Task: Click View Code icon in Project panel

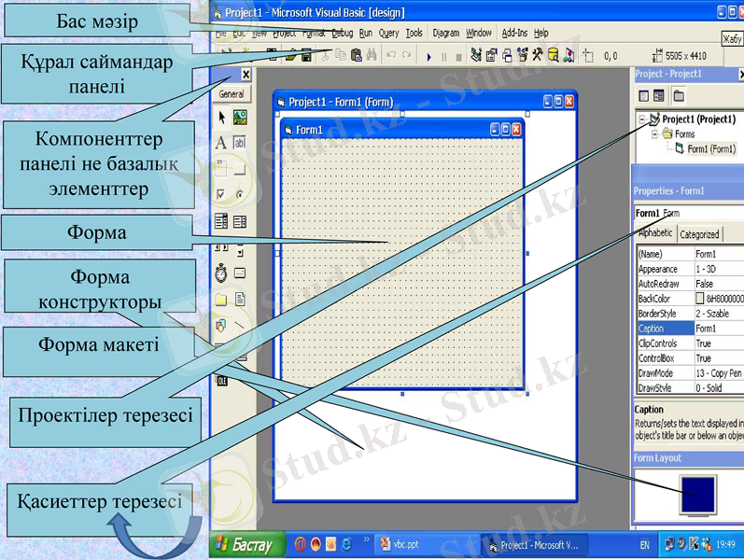Action: pyautogui.click(x=643, y=96)
